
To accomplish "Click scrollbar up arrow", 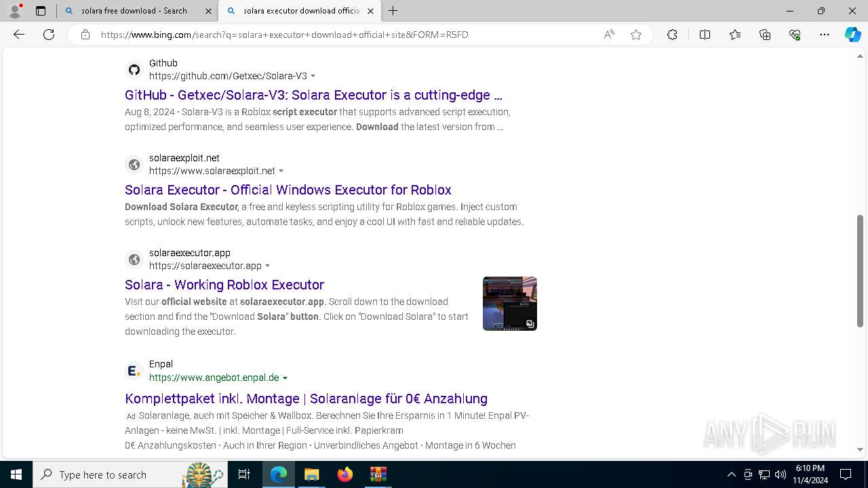I will coord(861,56).
